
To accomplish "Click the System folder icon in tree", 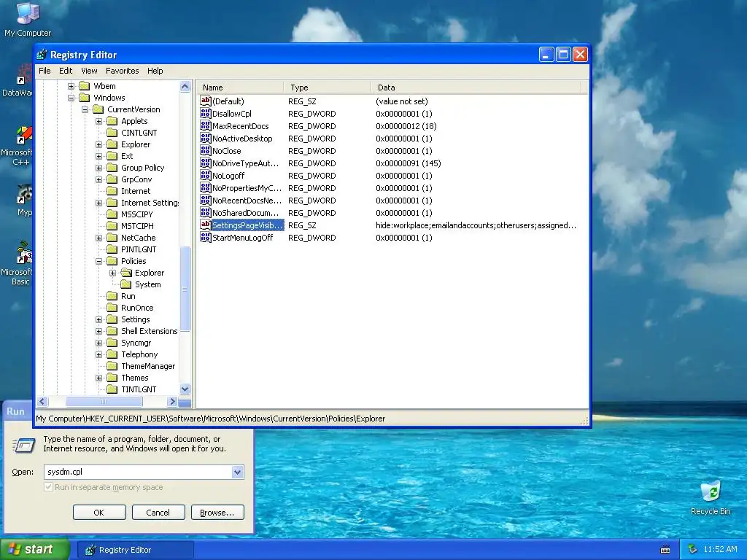I will click(x=125, y=284).
